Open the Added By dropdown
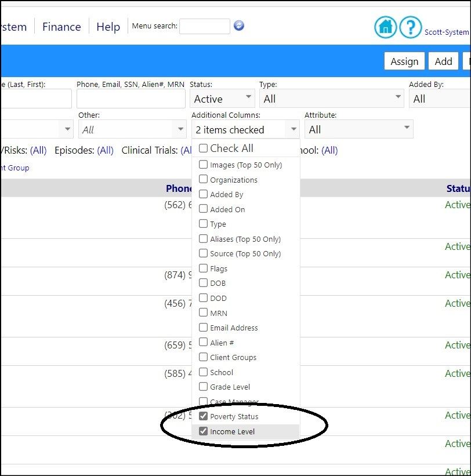The height and width of the screenshot is (476, 471). 440,99
